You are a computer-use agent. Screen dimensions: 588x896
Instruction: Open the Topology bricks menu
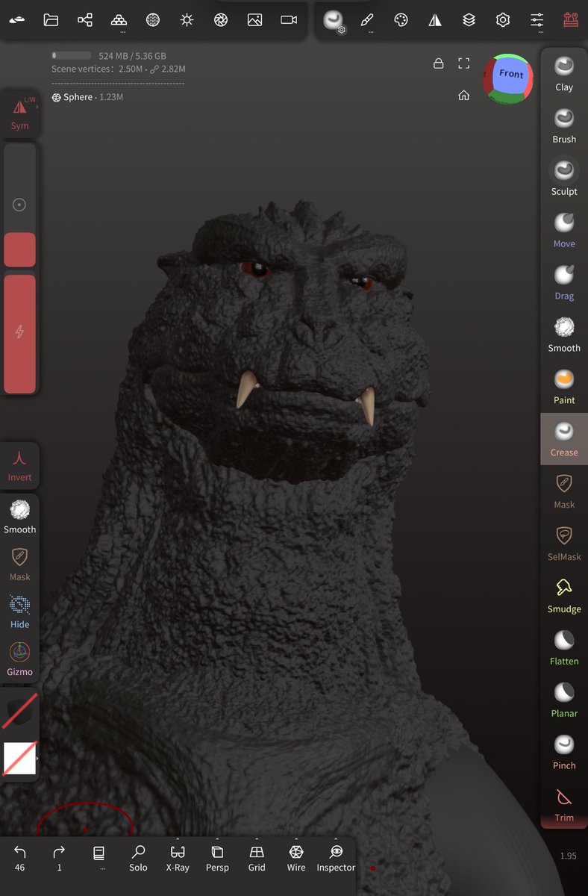tap(119, 20)
